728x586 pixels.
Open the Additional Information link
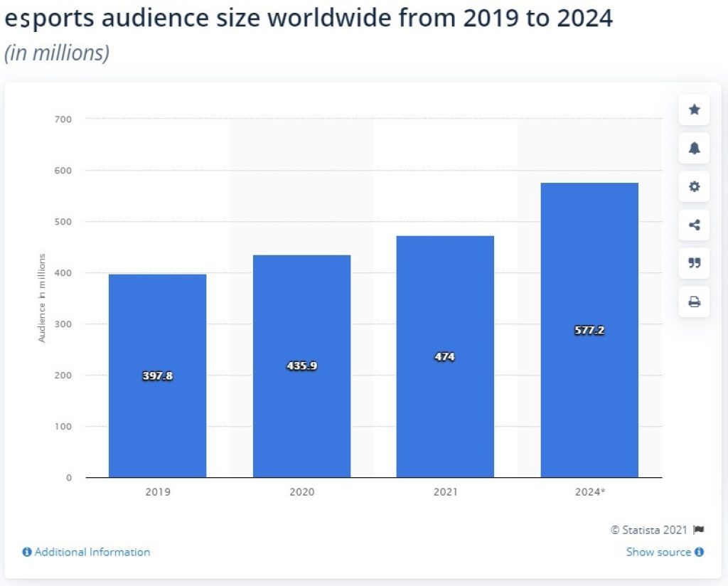pyautogui.click(x=92, y=552)
